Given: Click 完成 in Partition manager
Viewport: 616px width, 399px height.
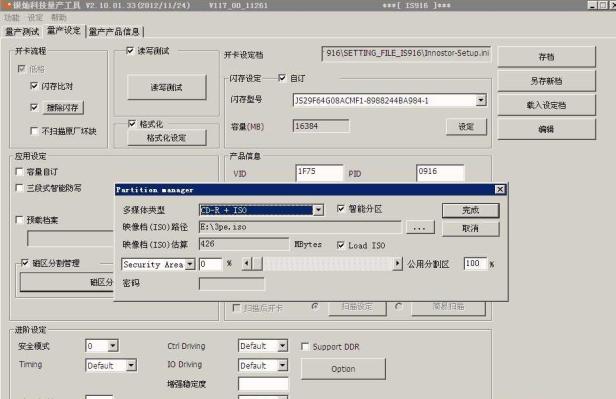Looking at the screenshot, I should tap(471, 210).
